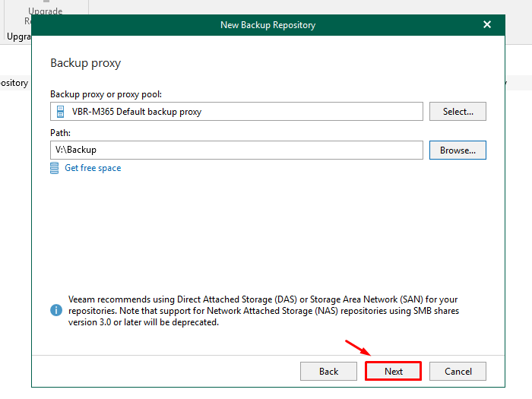Go Back to the previous wizard step
The height and width of the screenshot is (399, 532).
[328, 371]
